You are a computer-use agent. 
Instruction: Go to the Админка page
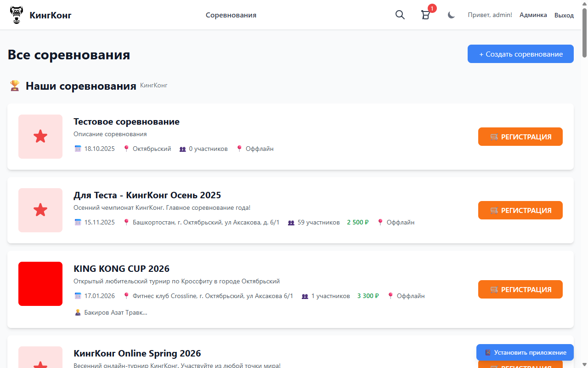pyautogui.click(x=533, y=15)
